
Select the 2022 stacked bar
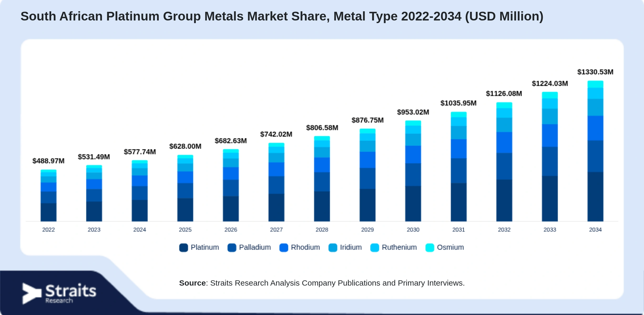point(48,196)
